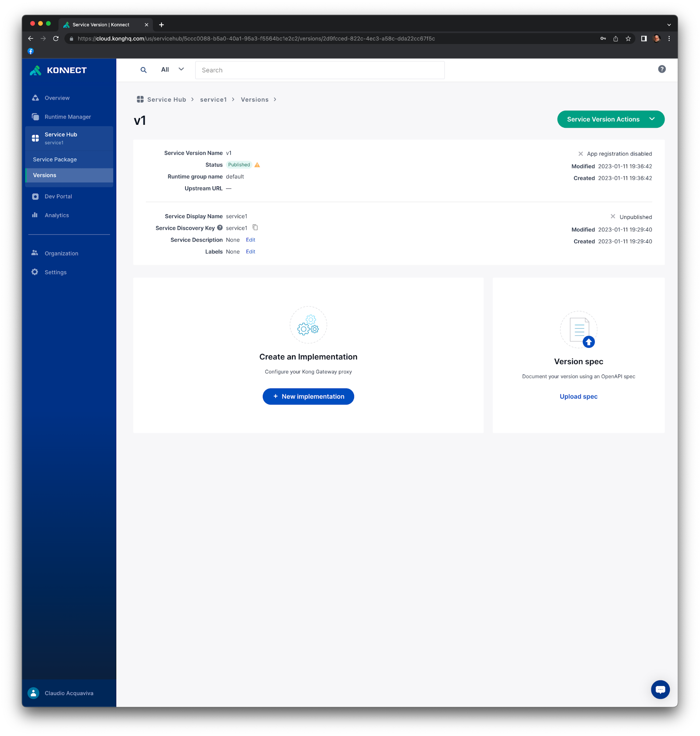700x736 pixels.
Task: Open Dev Portal in the sidebar
Action: click(x=58, y=196)
